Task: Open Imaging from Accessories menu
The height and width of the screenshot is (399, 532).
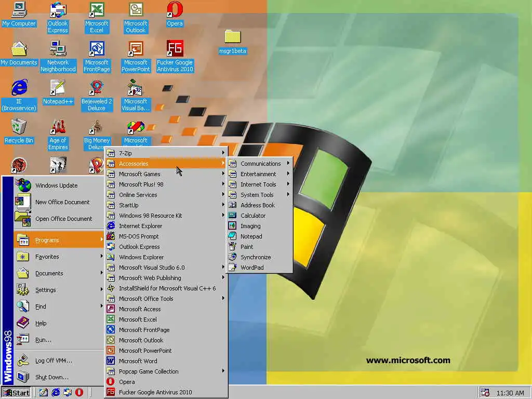Action: (x=260, y=226)
